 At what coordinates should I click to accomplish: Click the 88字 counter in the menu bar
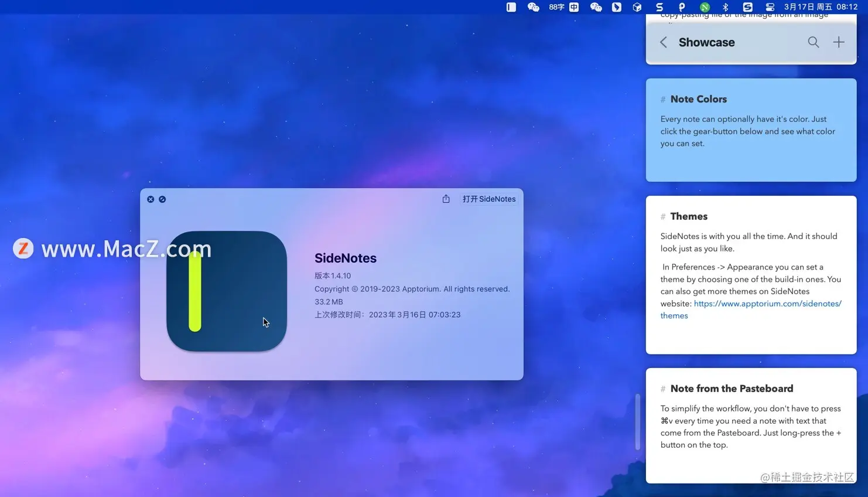pos(556,7)
